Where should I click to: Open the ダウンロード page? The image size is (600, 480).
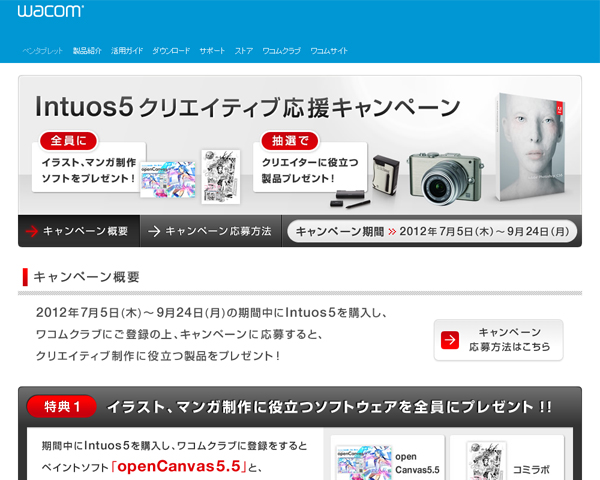[x=171, y=50]
